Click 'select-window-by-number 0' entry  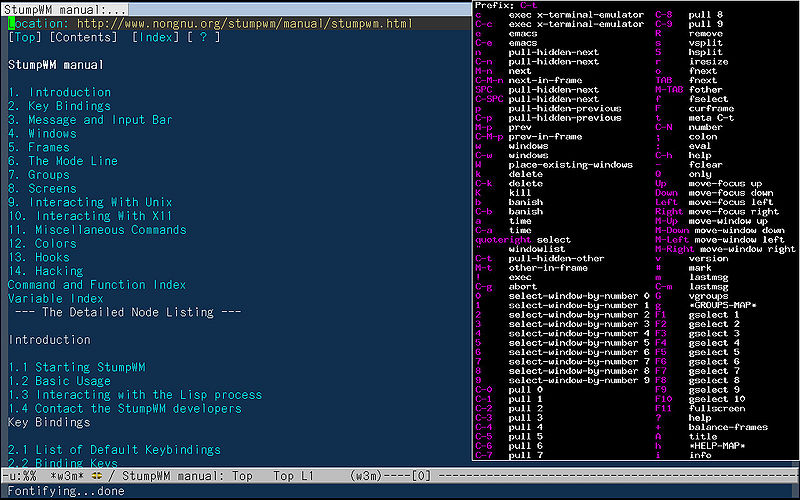coord(579,296)
